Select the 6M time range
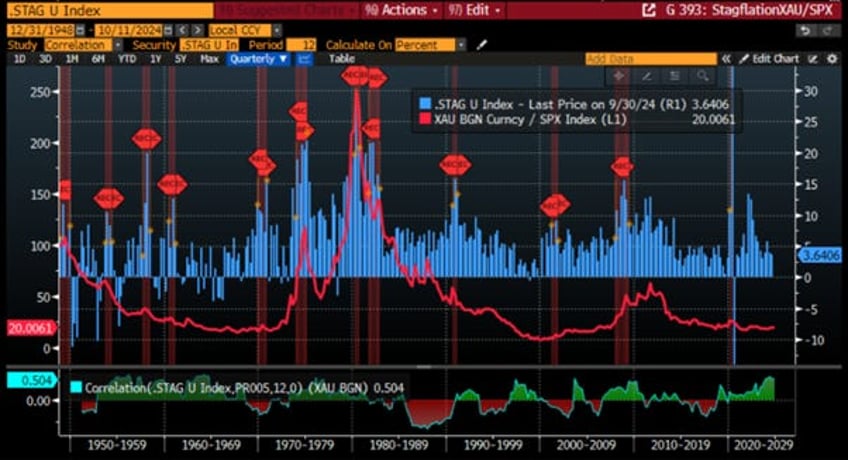 (97, 59)
